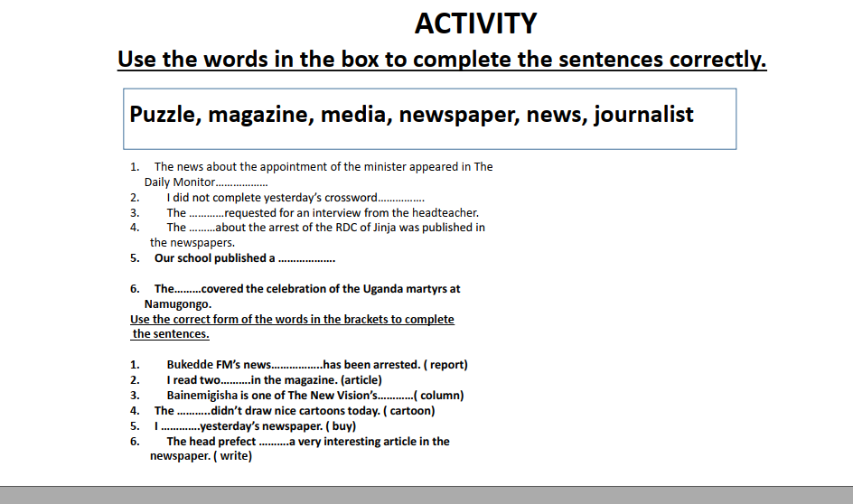Click blank before 'yesterday's newspaper'
853x504 pixels.
[180, 426]
